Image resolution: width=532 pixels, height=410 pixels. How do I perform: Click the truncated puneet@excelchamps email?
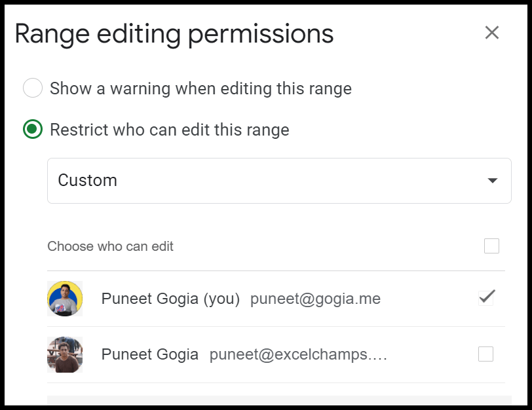pos(298,354)
